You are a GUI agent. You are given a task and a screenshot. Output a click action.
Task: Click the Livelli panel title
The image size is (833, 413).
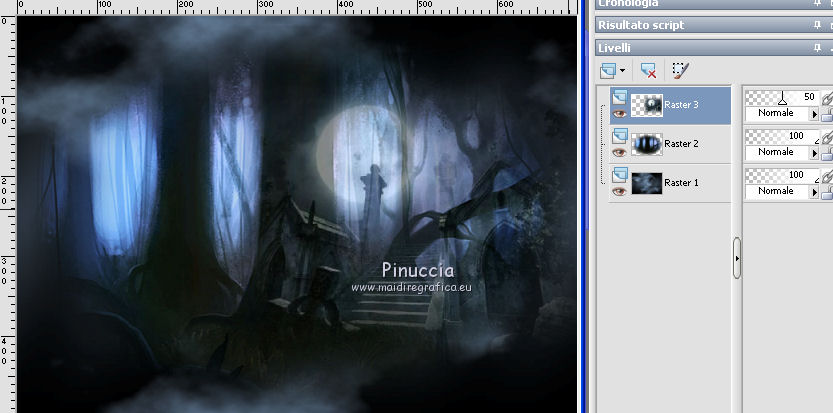click(615, 48)
